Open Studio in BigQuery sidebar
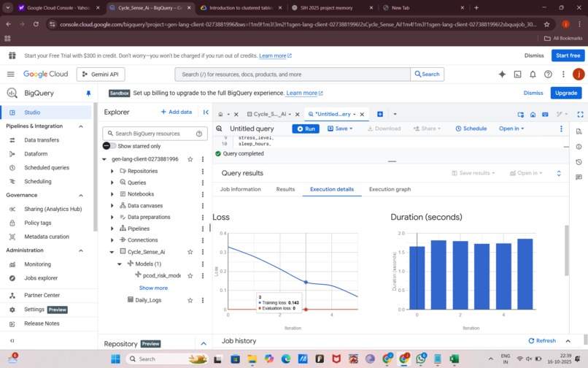588x368 pixels. click(x=46, y=112)
